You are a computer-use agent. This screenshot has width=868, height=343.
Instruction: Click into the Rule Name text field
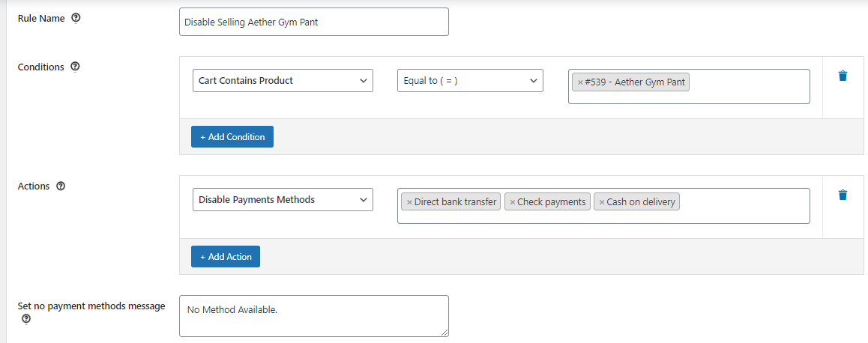[314, 22]
